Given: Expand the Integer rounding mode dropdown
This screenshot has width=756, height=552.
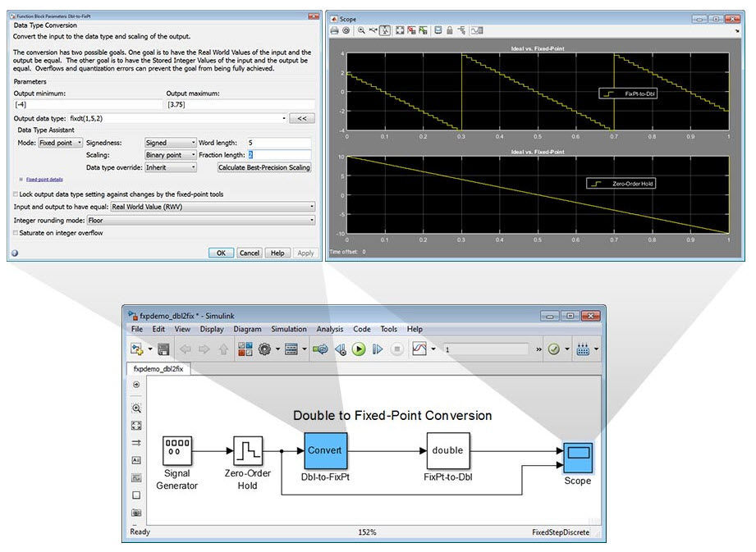Looking at the screenshot, I should coord(201,220).
